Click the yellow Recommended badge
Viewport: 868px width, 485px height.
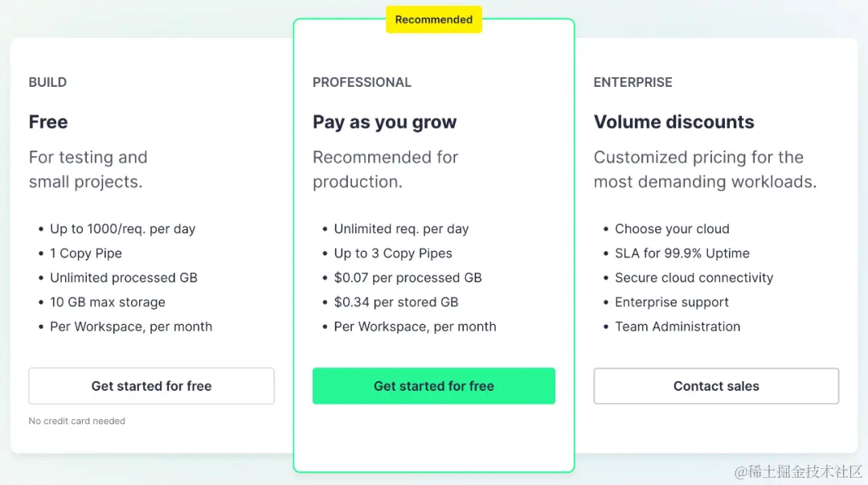(434, 20)
